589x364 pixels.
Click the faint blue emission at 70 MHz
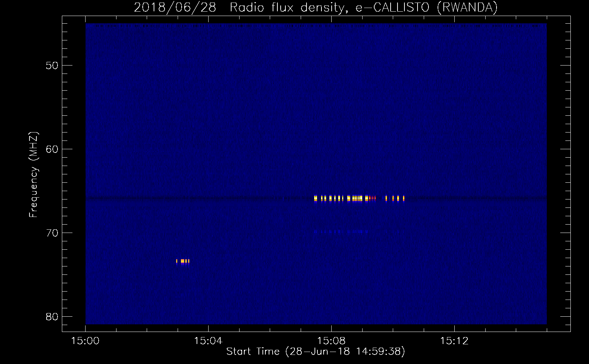[341, 232]
